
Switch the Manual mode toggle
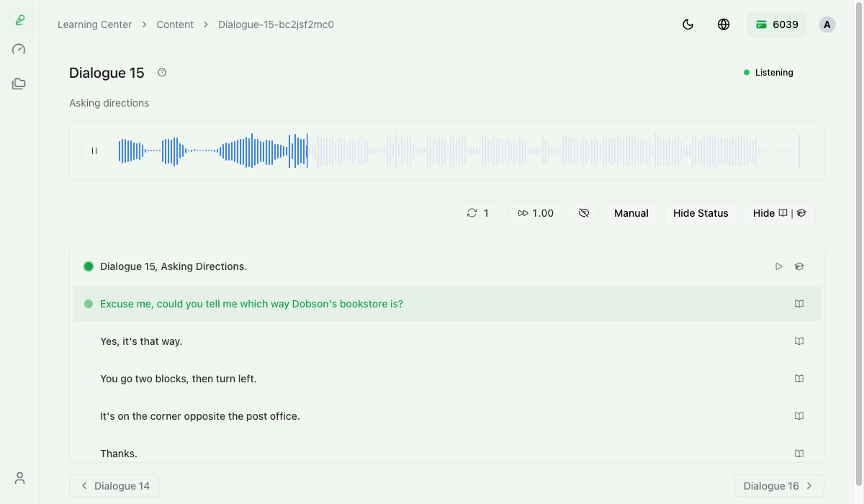[x=631, y=213]
